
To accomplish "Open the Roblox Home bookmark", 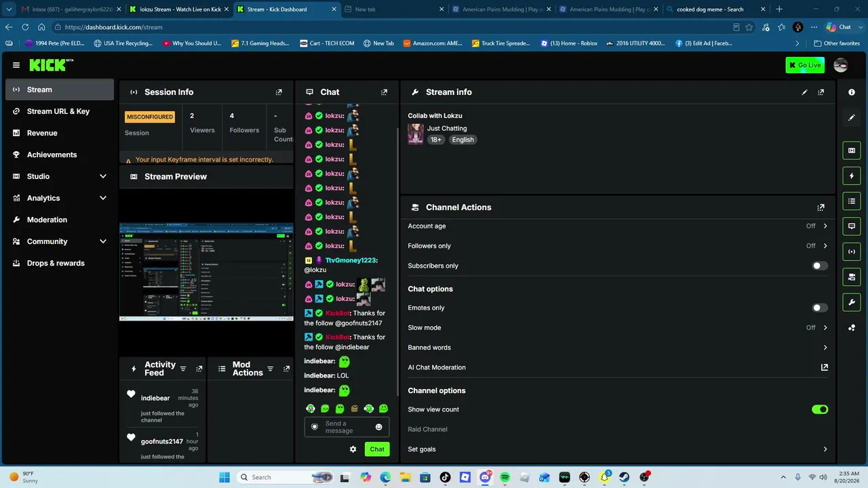I will pyautogui.click(x=569, y=43).
